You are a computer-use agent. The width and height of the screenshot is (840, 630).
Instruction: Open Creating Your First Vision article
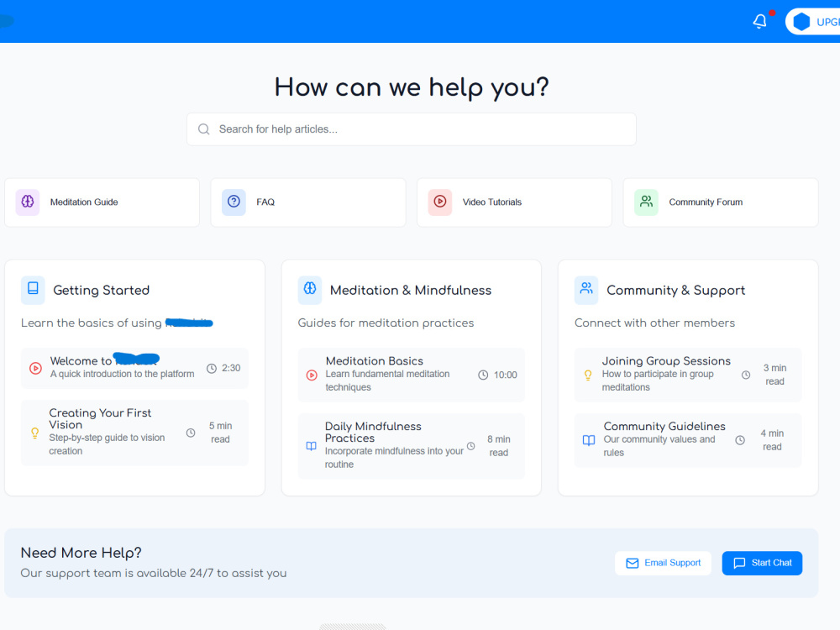pos(134,433)
